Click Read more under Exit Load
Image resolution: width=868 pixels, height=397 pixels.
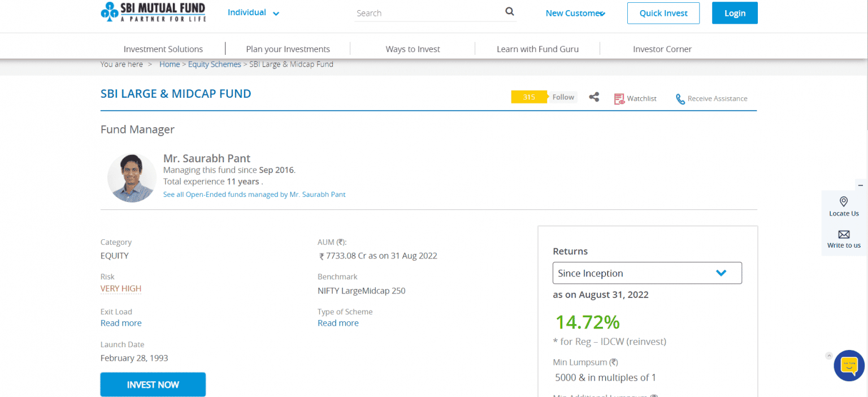pos(121,323)
